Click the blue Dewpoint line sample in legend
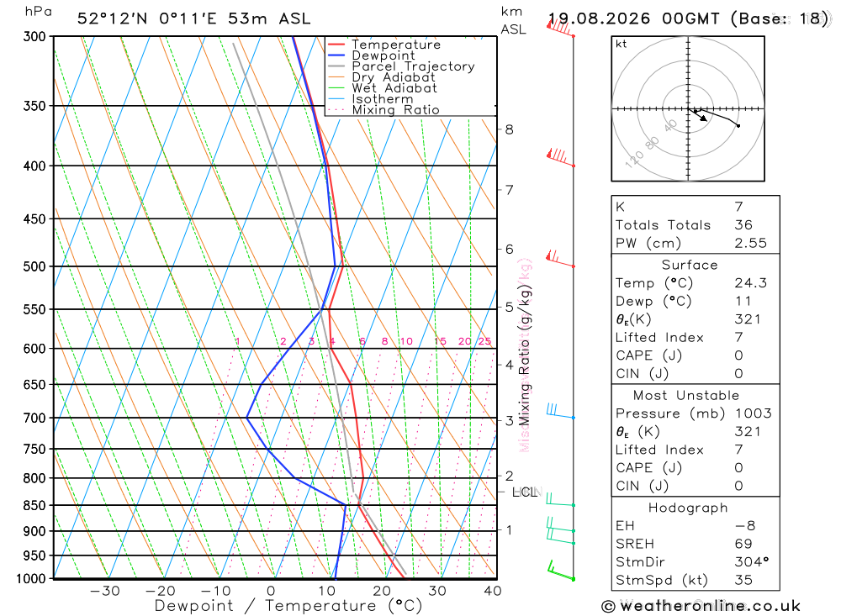This screenshot has width=841, height=616. (336, 55)
